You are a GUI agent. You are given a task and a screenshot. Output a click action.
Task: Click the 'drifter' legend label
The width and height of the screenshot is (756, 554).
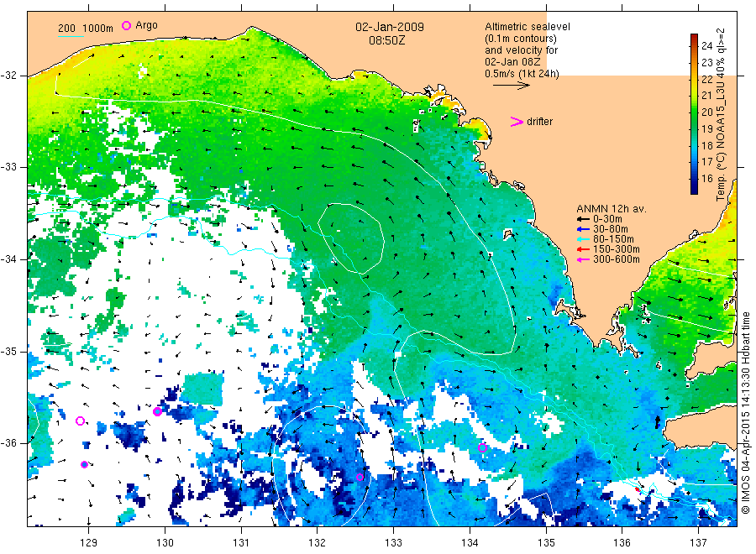point(539,122)
